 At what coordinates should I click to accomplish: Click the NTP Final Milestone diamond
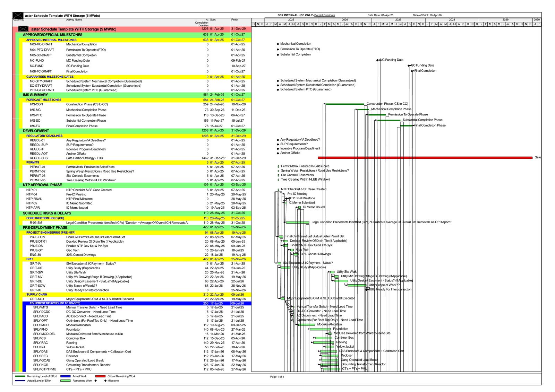click(287, 198)
